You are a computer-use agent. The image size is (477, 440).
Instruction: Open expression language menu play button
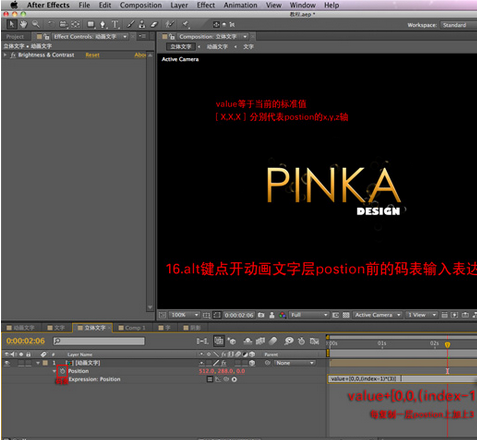[x=234, y=379]
